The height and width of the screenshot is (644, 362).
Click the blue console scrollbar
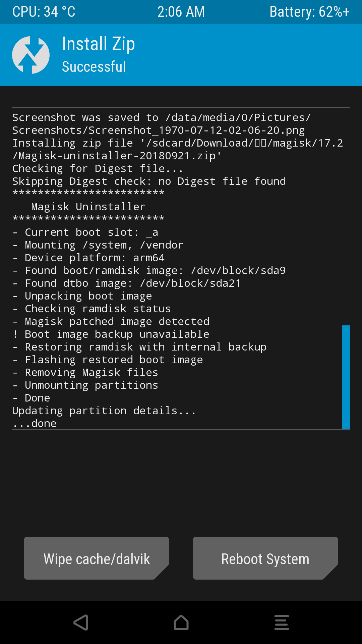click(346, 377)
